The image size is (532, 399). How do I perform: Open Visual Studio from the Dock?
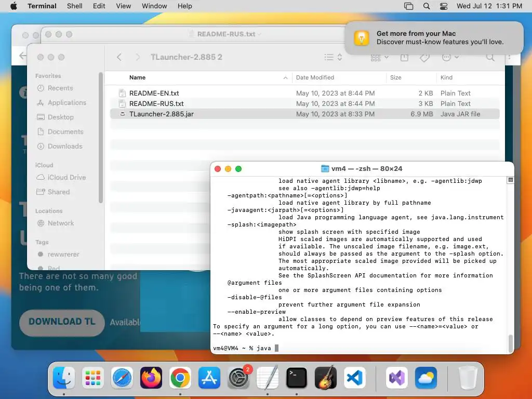pos(397,378)
